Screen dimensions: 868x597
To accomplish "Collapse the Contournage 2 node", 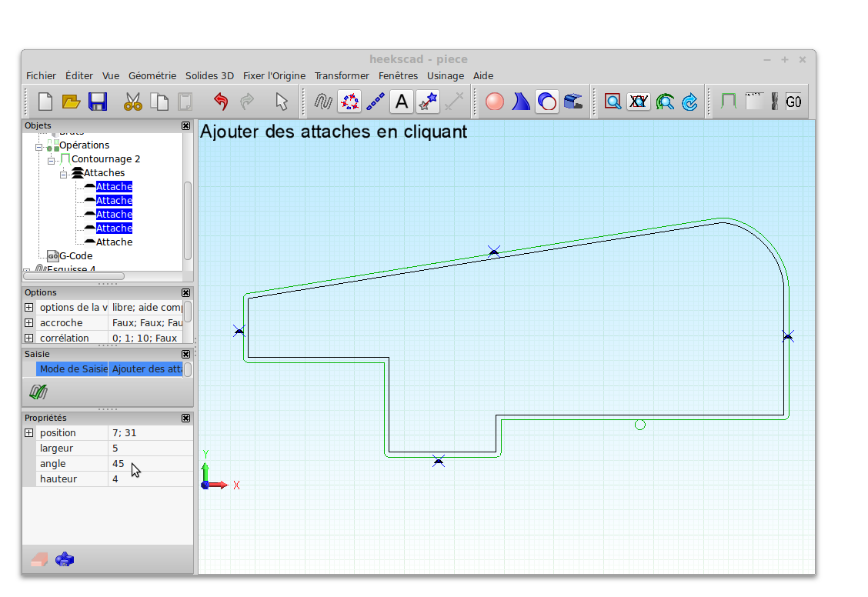I will coord(52,159).
